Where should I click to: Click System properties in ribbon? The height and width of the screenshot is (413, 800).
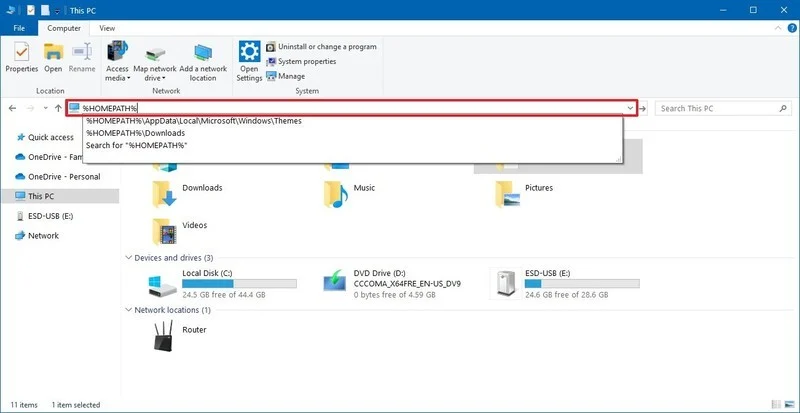coord(301,62)
